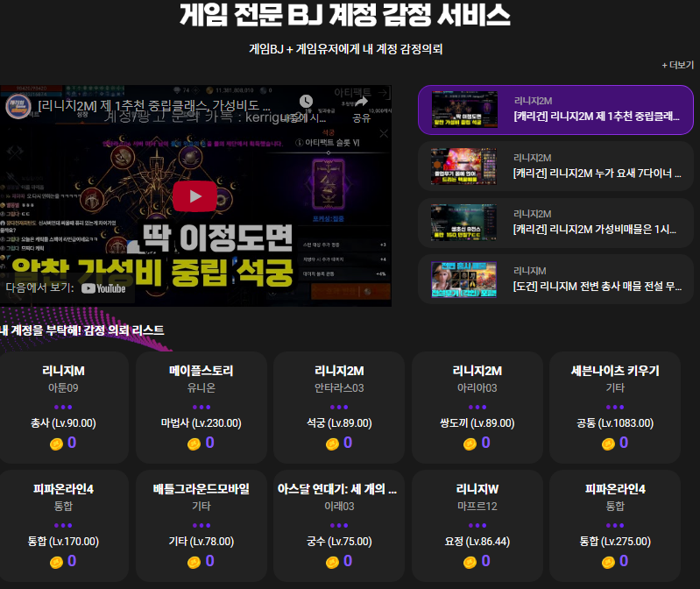This screenshot has height=589, width=700.
Task: Click the three dots on 안타라스03 card
Action: click(x=339, y=408)
